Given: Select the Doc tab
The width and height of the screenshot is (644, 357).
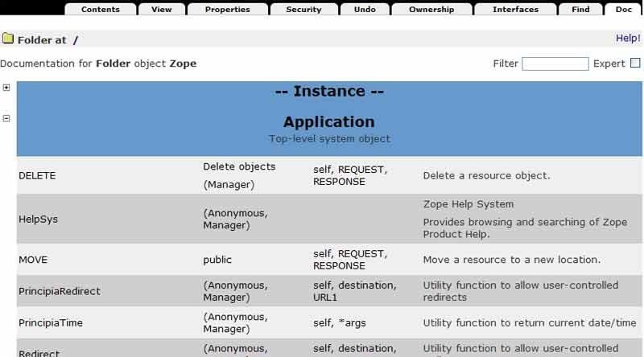Looking at the screenshot, I should pyautogui.click(x=623, y=10).
